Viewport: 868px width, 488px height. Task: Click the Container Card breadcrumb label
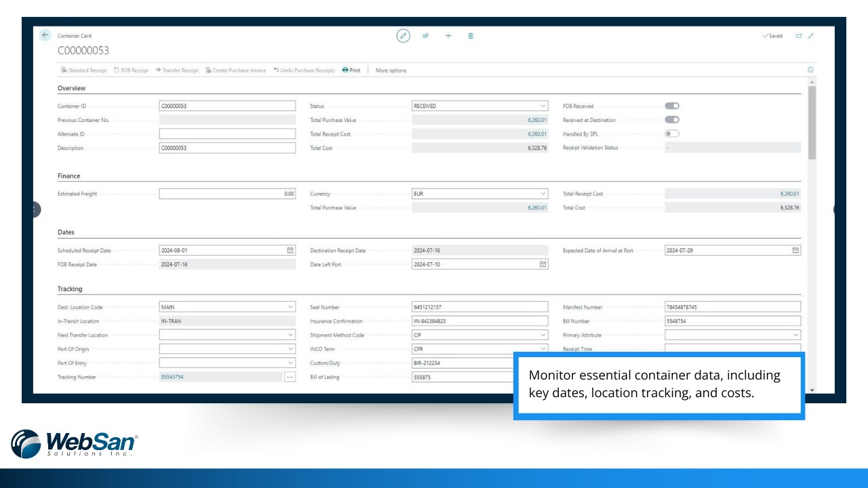pos(75,36)
